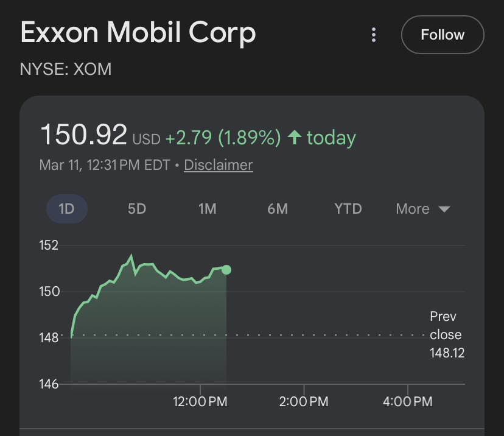Click the 4:00 PM time axis label
The image size is (504, 436).
(407, 402)
